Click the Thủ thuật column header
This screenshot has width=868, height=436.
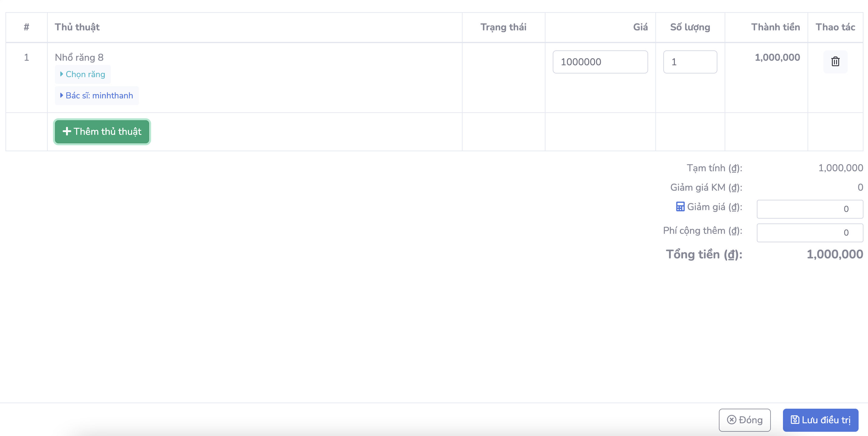77,27
